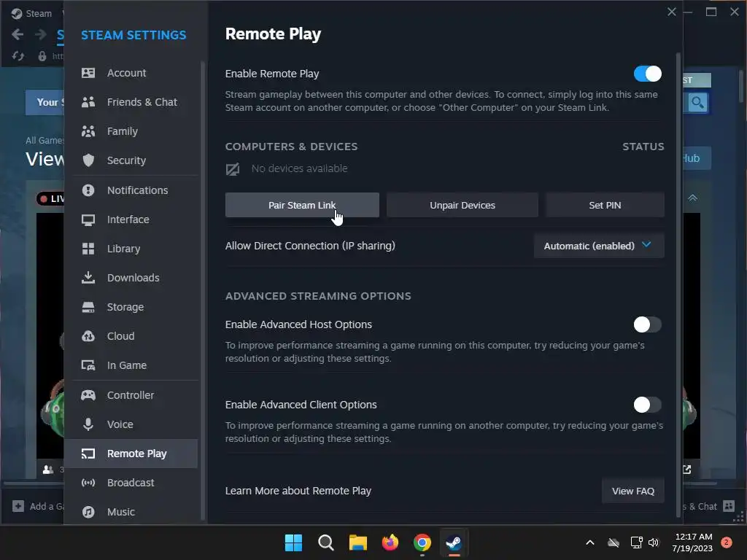Select the Security settings section
Screen dimensions: 747x560
[x=131, y=160]
